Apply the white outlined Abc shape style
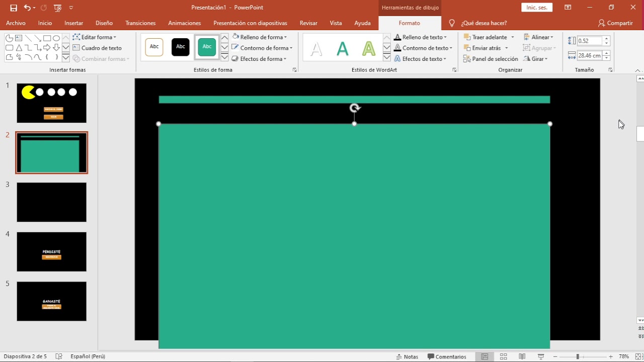Image resolution: width=644 pixels, height=362 pixels. point(154,47)
